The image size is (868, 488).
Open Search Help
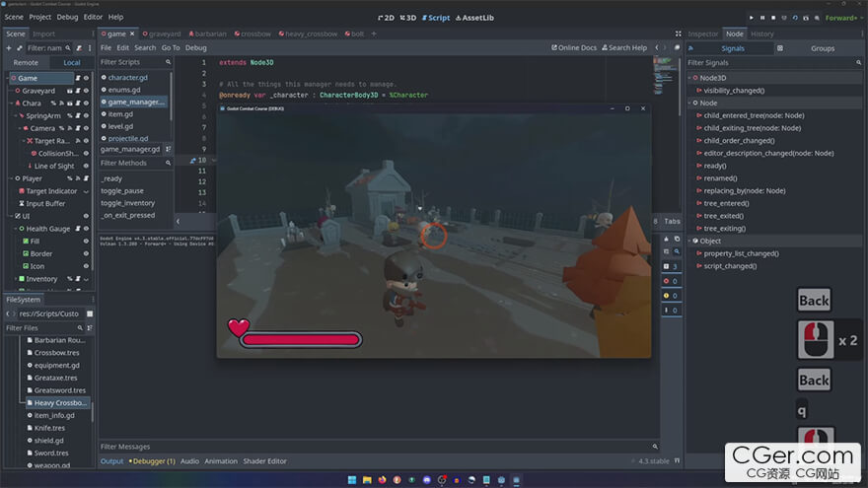click(x=623, y=47)
